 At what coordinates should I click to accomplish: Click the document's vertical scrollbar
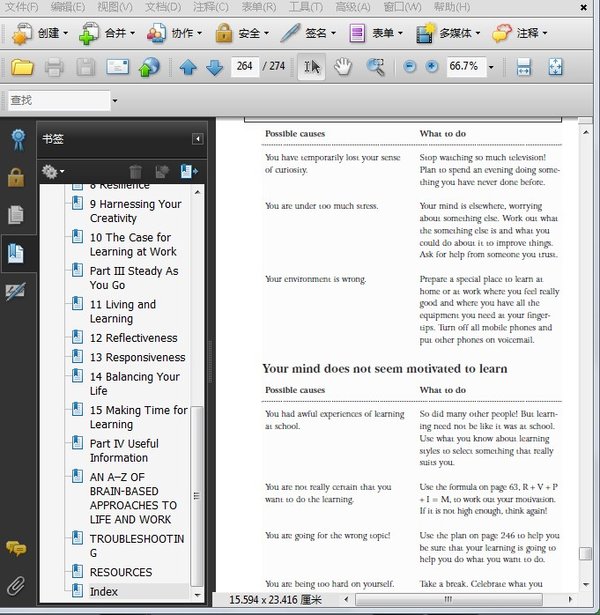(x=586, y=350)
